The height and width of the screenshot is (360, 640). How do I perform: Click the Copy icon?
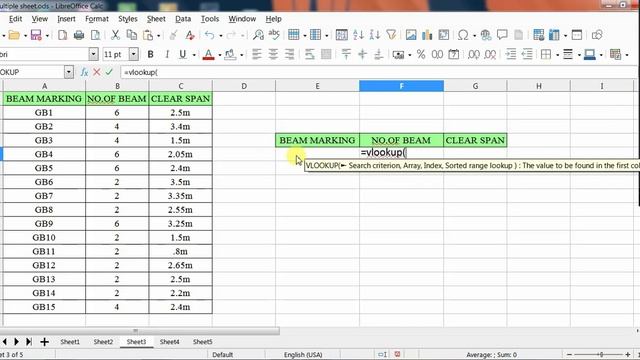point(131,36)
